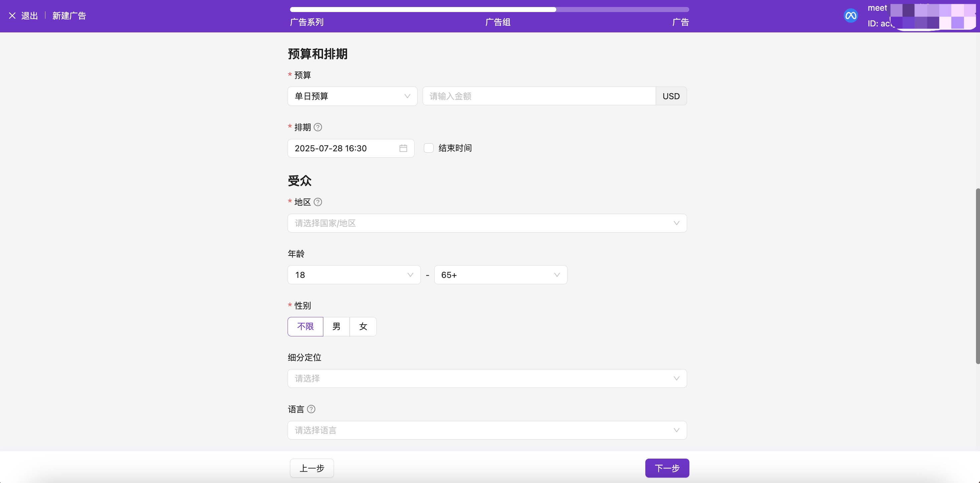Open the maximum age 65+ dropdown
The width and height of the screenshot is (980, 483).
point(501,275)
